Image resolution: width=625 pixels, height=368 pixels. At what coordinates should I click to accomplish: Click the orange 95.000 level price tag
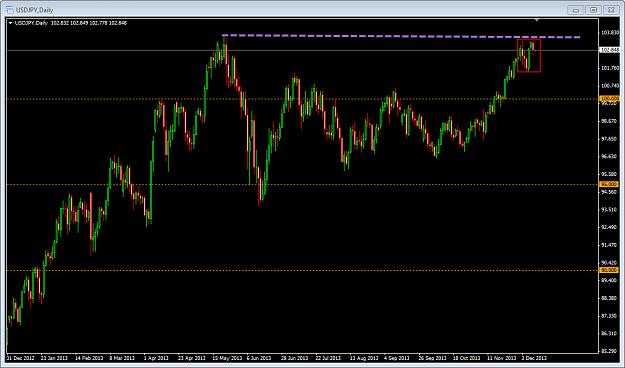click(x=609, y=184)
